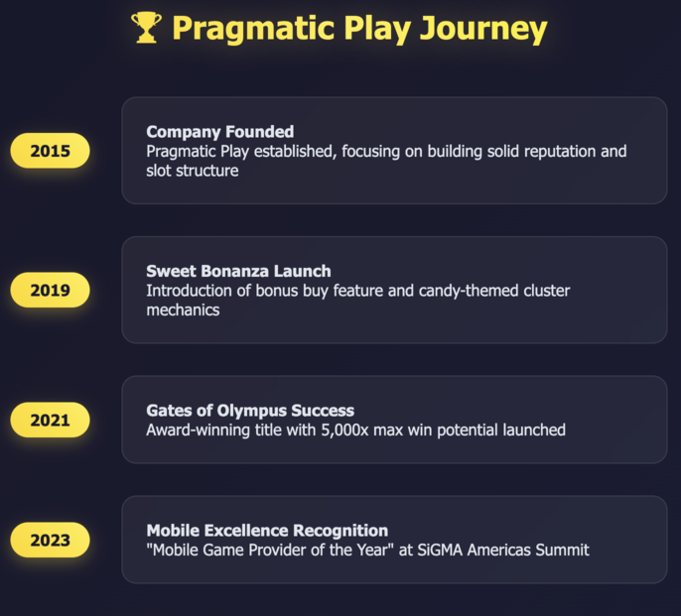Click the word Journey in the title
The width and height of the screenshot is (681, 616).
483,30
